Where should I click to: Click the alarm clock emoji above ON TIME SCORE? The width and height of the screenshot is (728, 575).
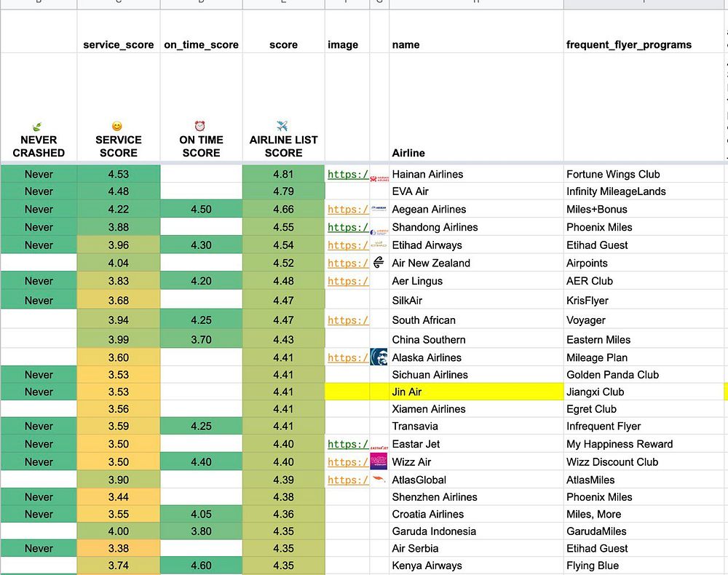point(199,126)
